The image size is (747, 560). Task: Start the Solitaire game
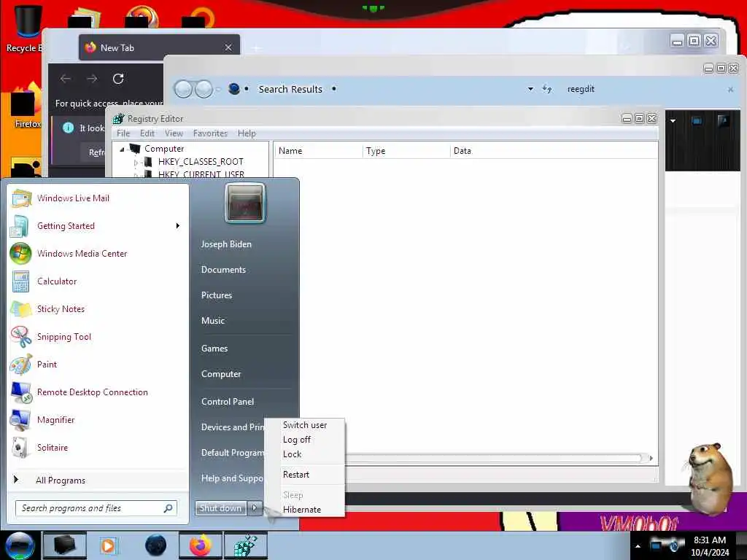click(98, 447)
